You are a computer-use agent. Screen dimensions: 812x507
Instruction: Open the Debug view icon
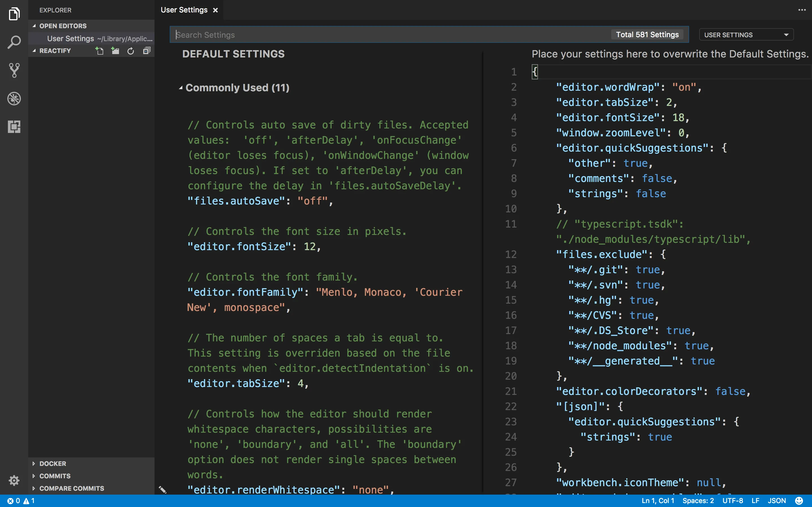pos(14,99)
